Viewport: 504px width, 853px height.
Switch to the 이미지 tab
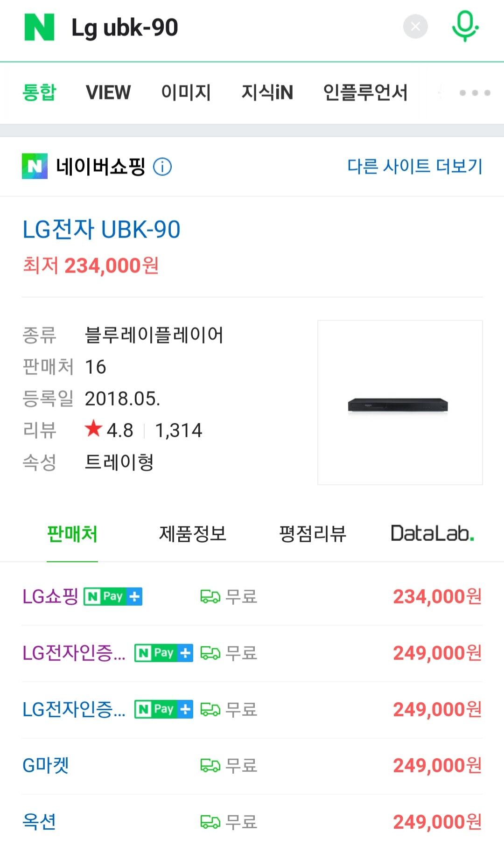[186, 92]
